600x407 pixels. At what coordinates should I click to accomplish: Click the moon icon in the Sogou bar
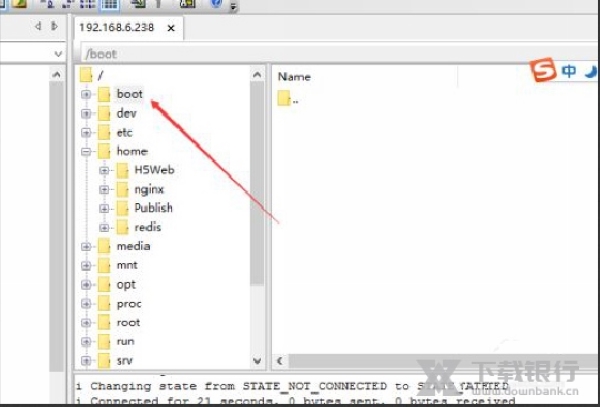[x=591, y=72]
